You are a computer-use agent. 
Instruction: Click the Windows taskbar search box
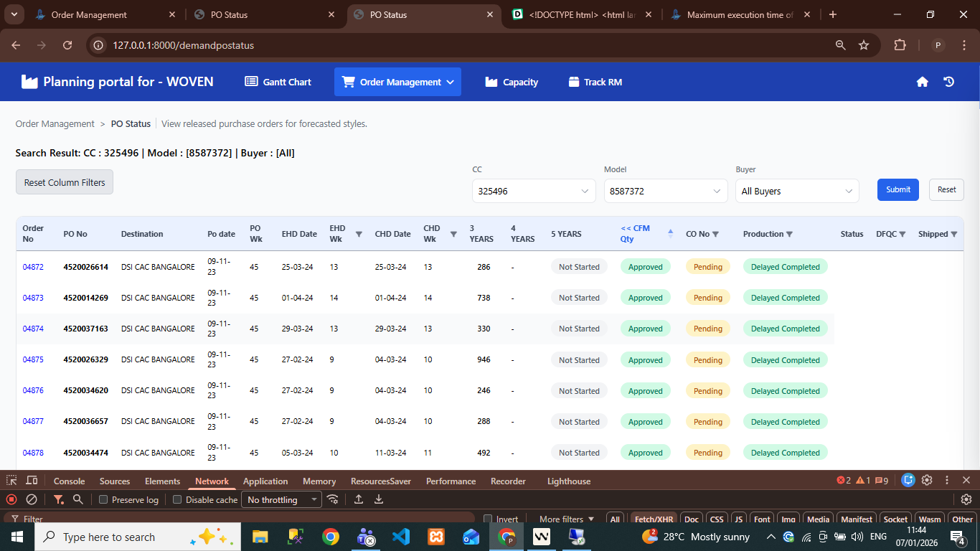tap(108, 537)
